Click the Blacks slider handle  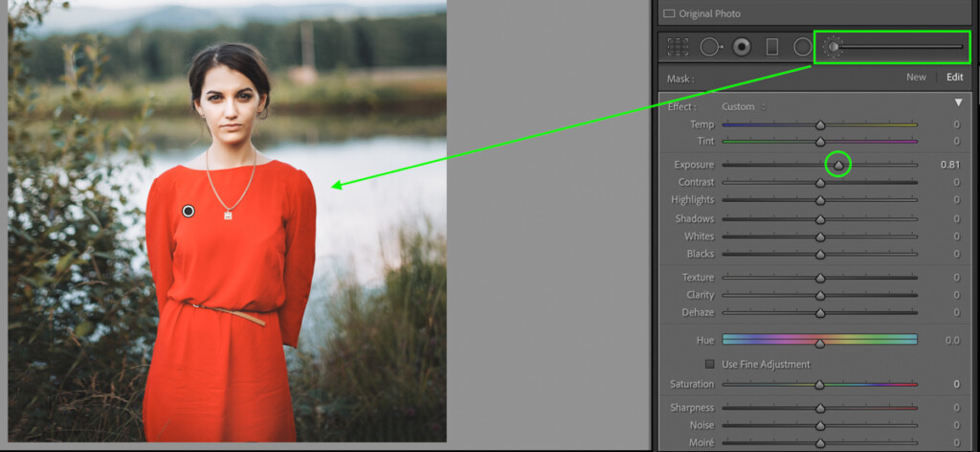[820, 255]
